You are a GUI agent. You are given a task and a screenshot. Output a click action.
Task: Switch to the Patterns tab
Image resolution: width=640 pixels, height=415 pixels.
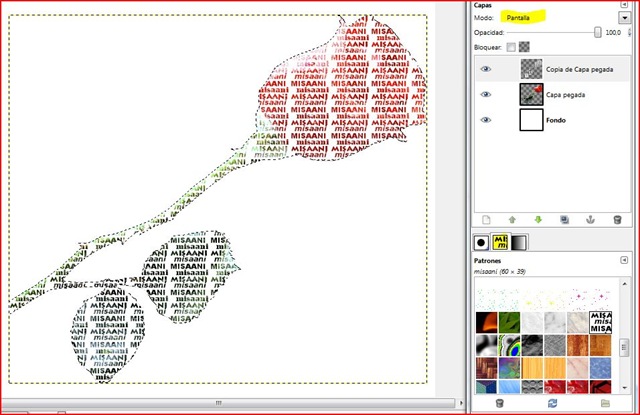point(500,242)
